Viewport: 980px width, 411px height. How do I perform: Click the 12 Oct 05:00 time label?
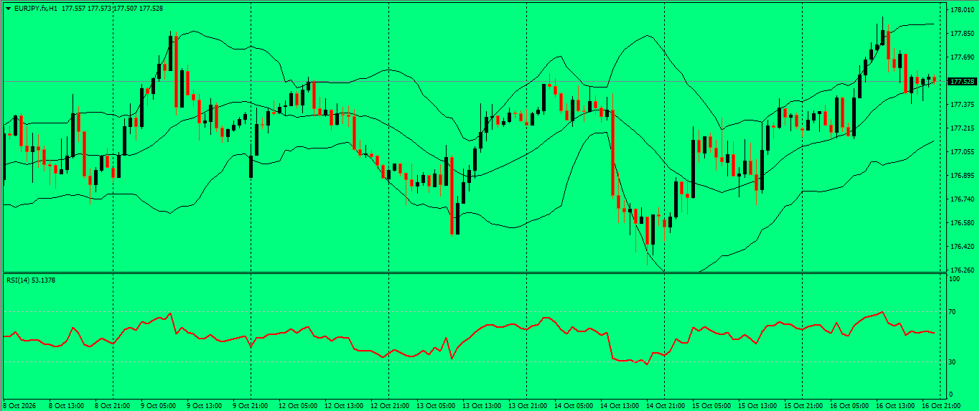[297, 406]
